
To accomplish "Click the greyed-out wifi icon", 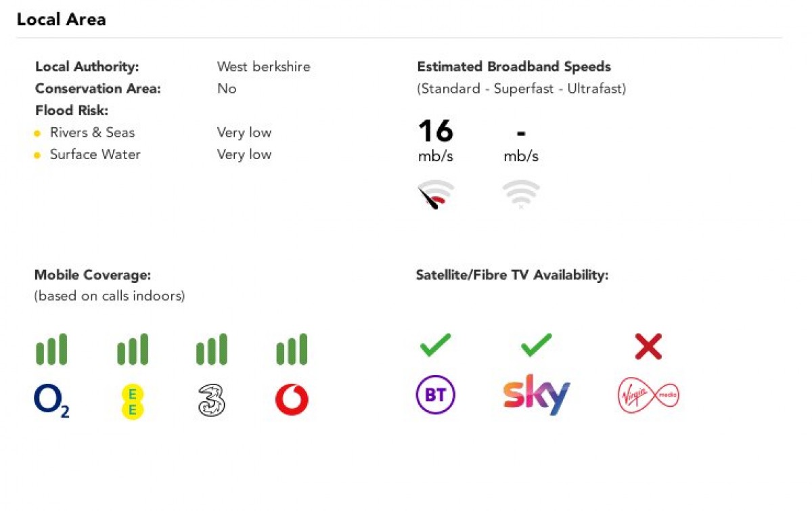I will point(521,195).
